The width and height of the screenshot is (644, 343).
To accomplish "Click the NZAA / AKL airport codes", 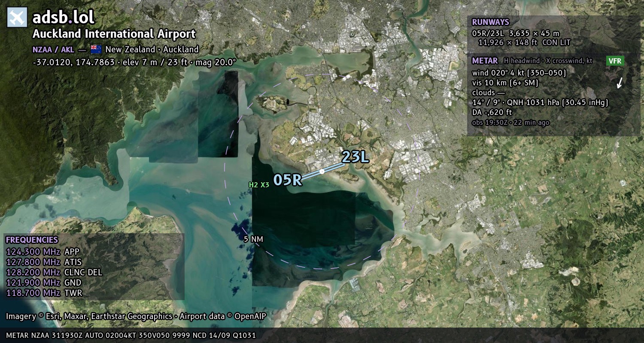I will click(x=53, y=49).
